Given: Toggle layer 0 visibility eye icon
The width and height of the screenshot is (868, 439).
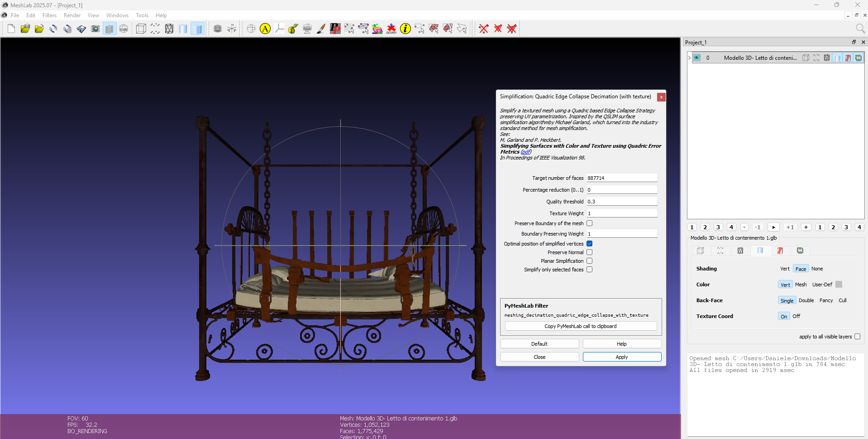Looking at the screenshot, I should 697,58.
